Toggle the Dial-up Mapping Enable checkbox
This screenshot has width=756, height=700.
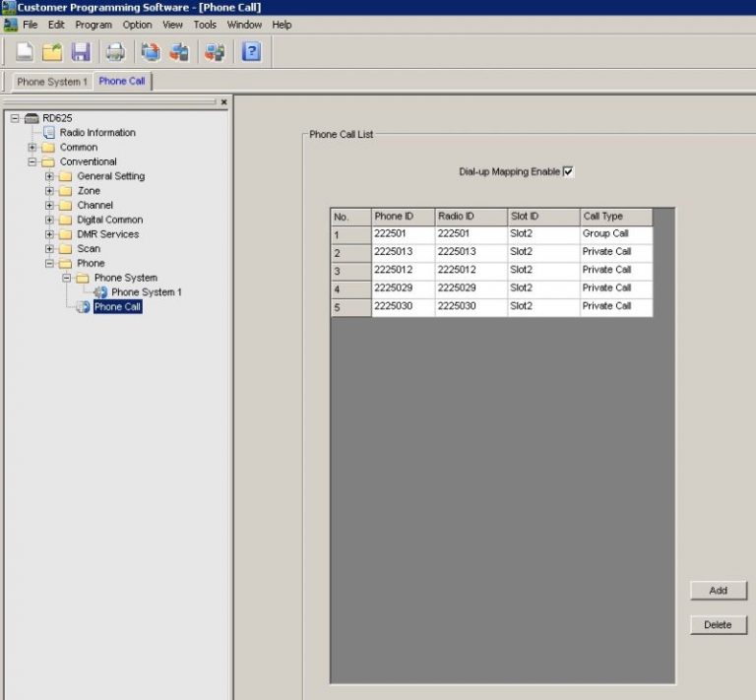click(568, 171)
